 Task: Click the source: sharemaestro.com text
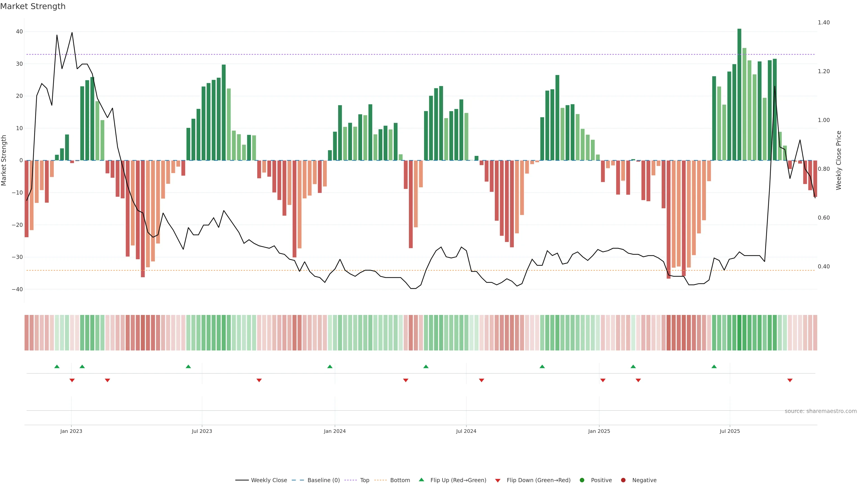(x=821, y=411)
